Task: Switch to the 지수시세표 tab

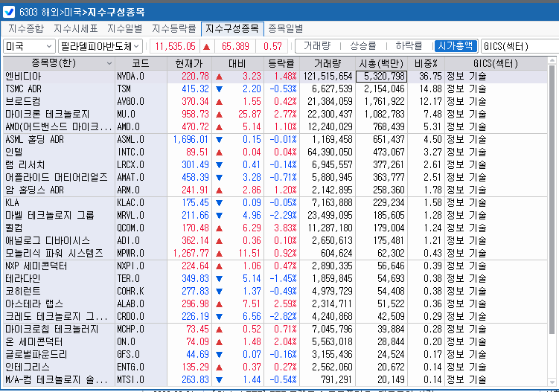Action: tap(76, 28)
